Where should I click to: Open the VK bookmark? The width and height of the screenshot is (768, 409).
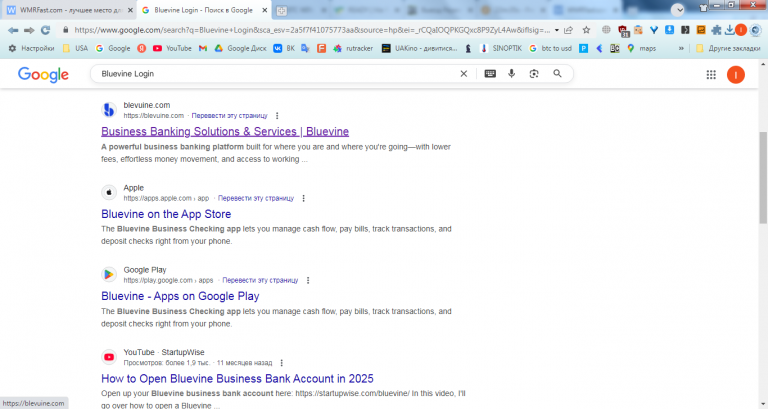click(284, 48)
